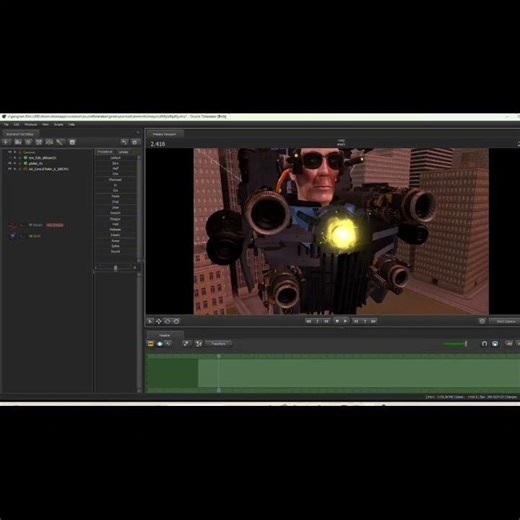Expand the tvm_ animation set arrow
This screenshot has height=520, width=520.
pos(15,158)
